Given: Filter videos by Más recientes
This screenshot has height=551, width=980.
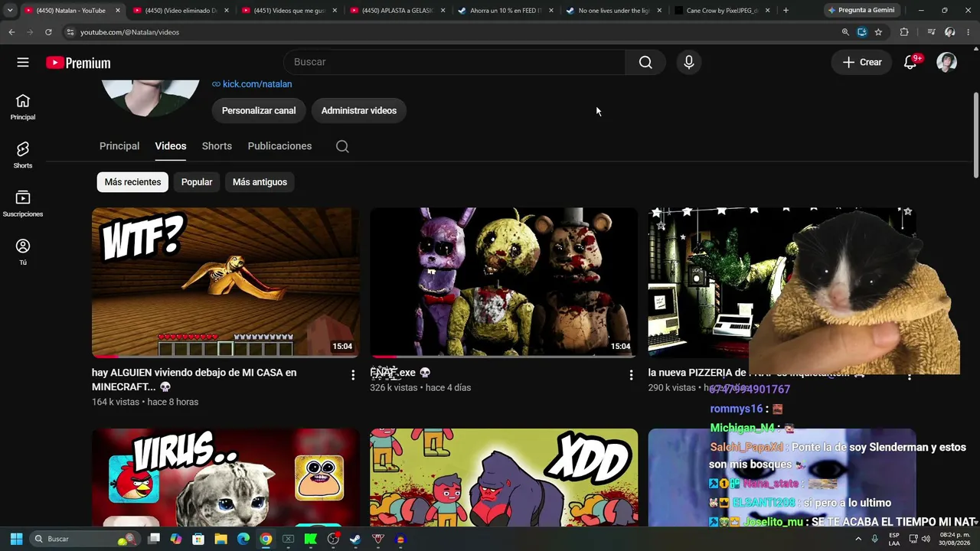Looking at the screenshot, I should 132,182.
